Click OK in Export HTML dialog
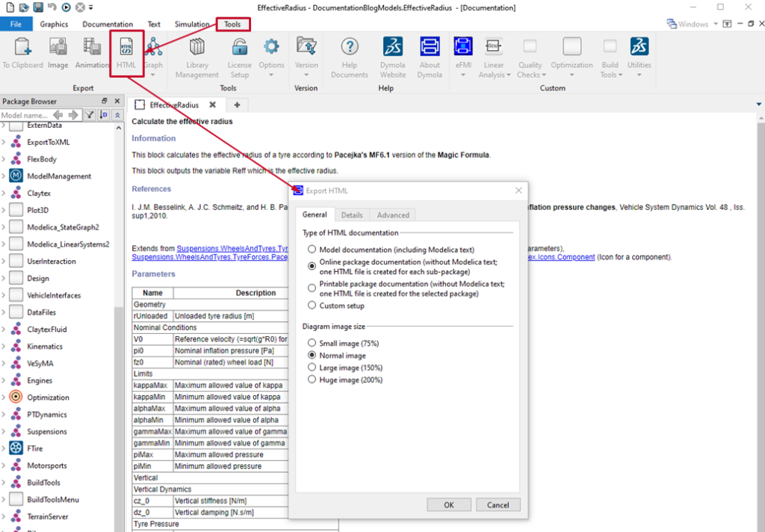This screenshot has height=532, width=765. click(x=449, y=504)
